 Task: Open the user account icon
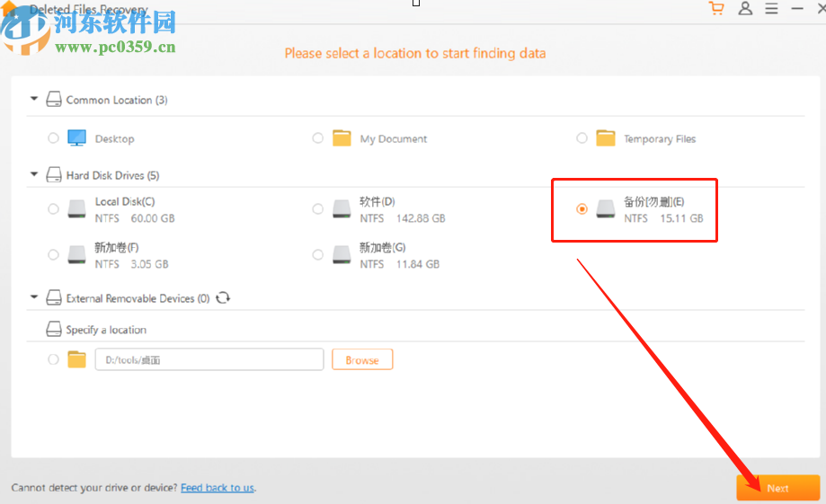(745, 8)
